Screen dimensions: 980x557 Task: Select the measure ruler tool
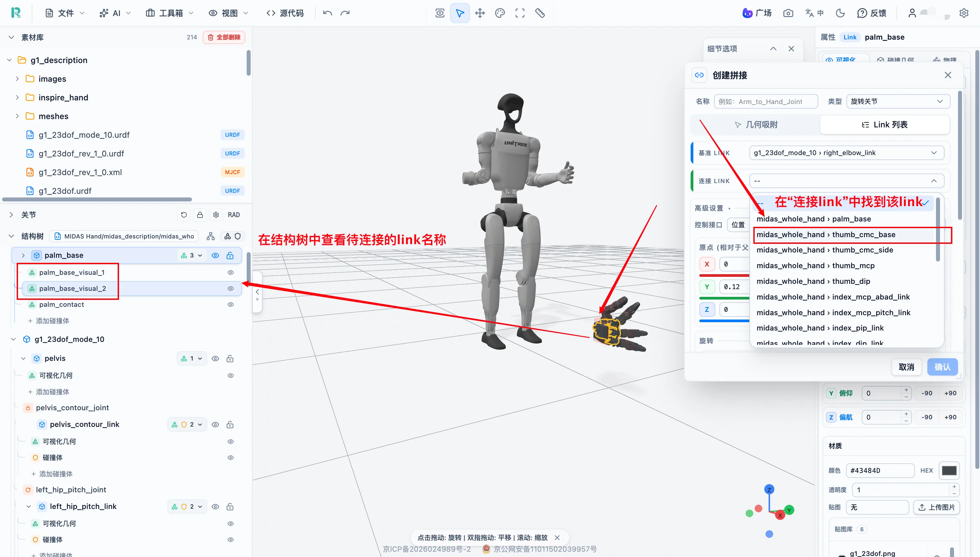tap(540, 13)
